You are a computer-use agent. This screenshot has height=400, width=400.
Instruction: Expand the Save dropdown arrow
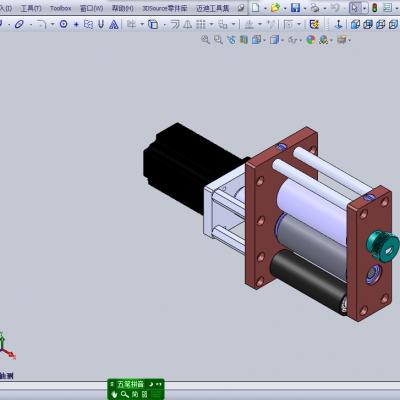tap(305, 8)
